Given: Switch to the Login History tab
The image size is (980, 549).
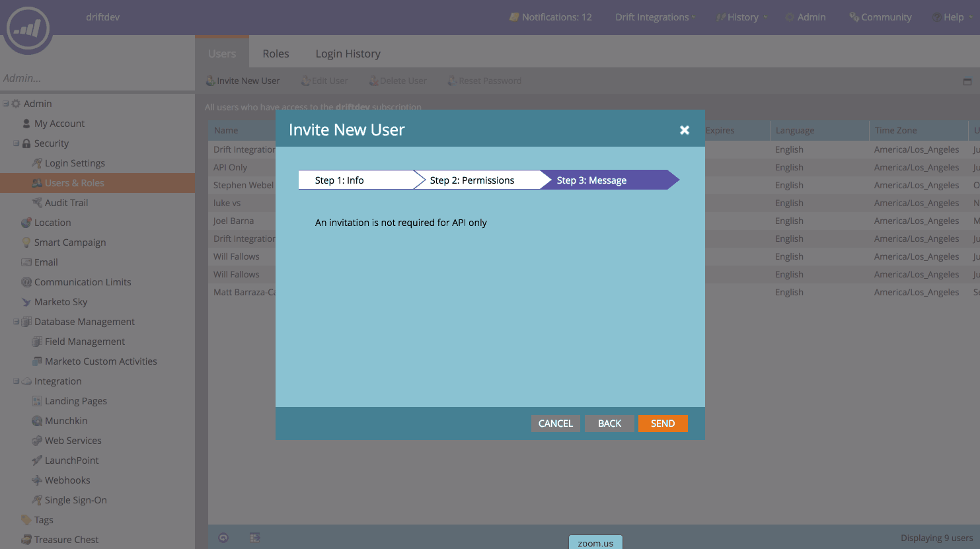Looking at the screenshot, I should (348, 54).
